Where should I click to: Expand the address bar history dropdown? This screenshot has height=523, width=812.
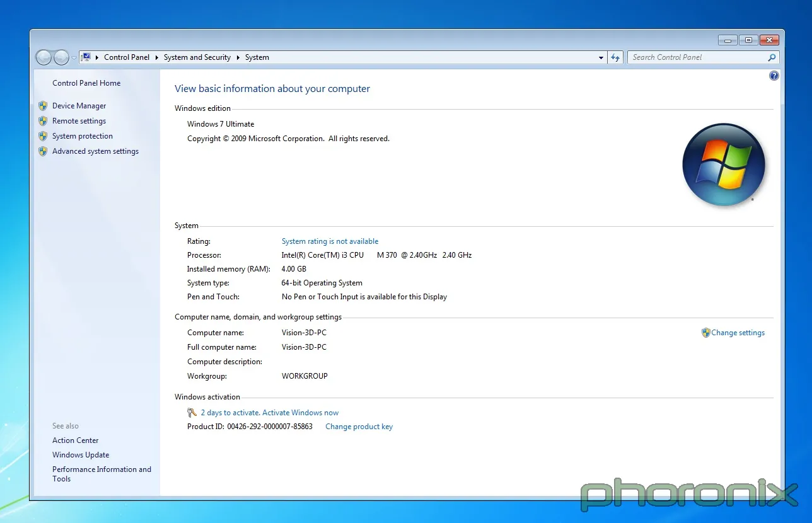(601, 57)
